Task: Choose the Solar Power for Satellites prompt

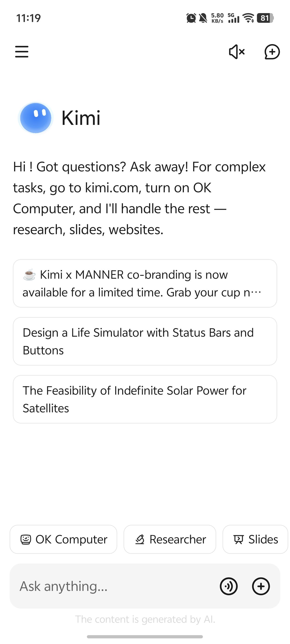Action: 145,399
